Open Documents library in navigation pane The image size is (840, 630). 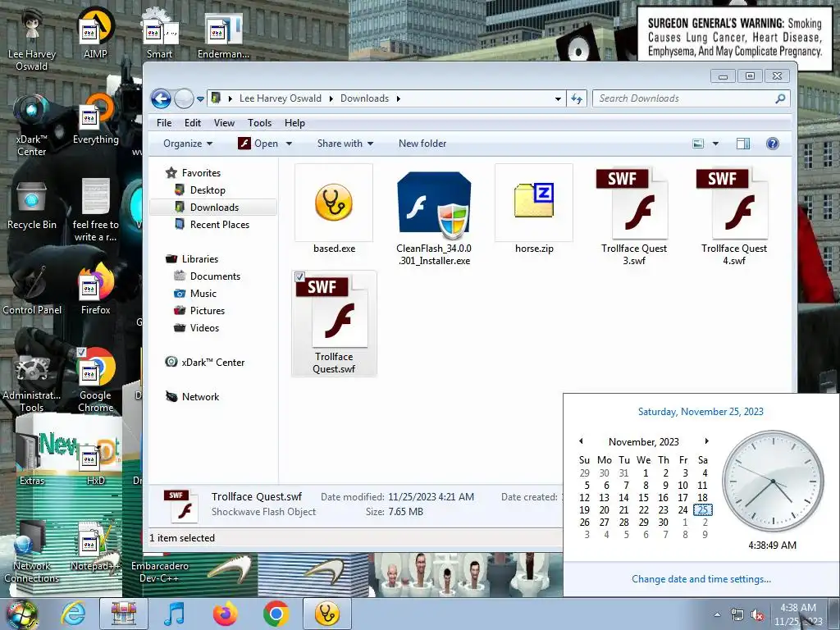(x=215, y=276)
